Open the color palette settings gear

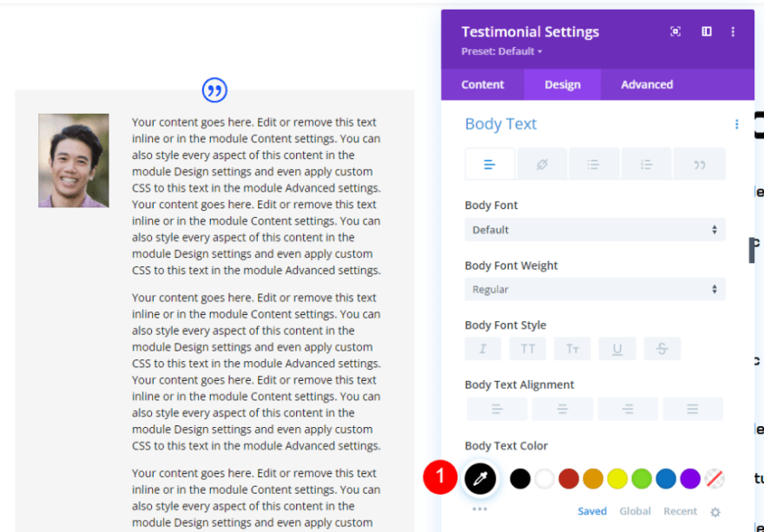[715, 512]
